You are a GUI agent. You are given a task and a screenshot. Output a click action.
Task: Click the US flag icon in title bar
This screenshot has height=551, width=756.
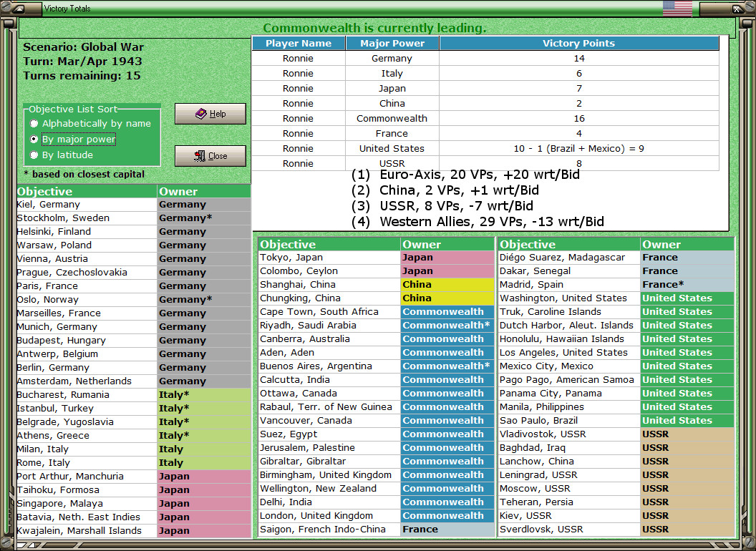click(677, 8)
